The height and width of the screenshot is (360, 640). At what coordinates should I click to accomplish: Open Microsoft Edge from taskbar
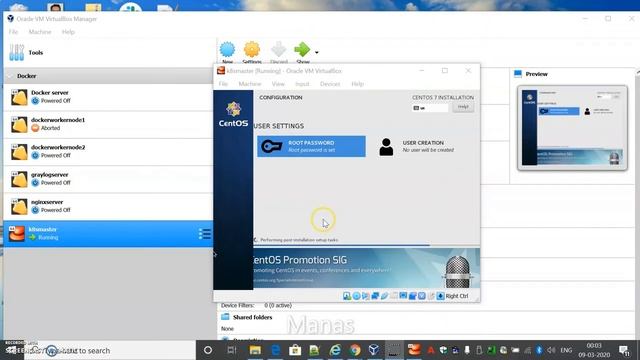(276, 350)
